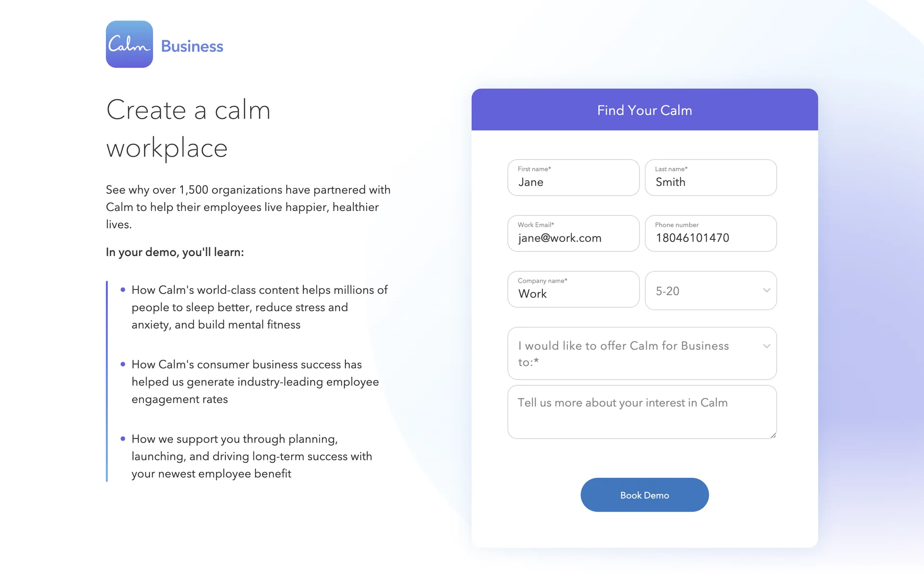Click the chevron arrow on the 5-20 selector
The width and height of the screenshot is (924, 578).
pyautogui.click(x=767, y=290)
